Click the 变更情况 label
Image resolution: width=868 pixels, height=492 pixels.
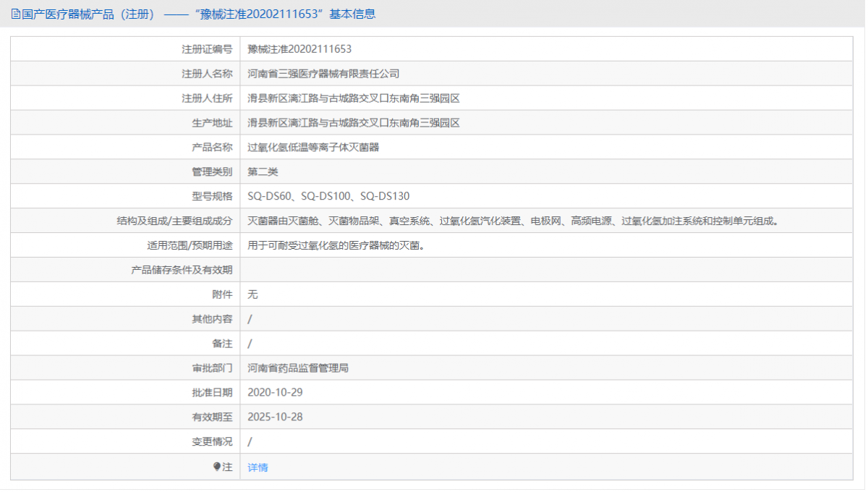pyautogui.click(x=212, y=442)
